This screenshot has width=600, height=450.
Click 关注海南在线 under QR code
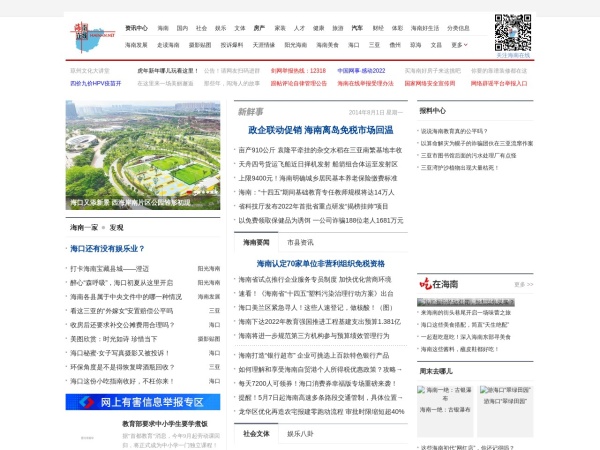coord(513,55)
